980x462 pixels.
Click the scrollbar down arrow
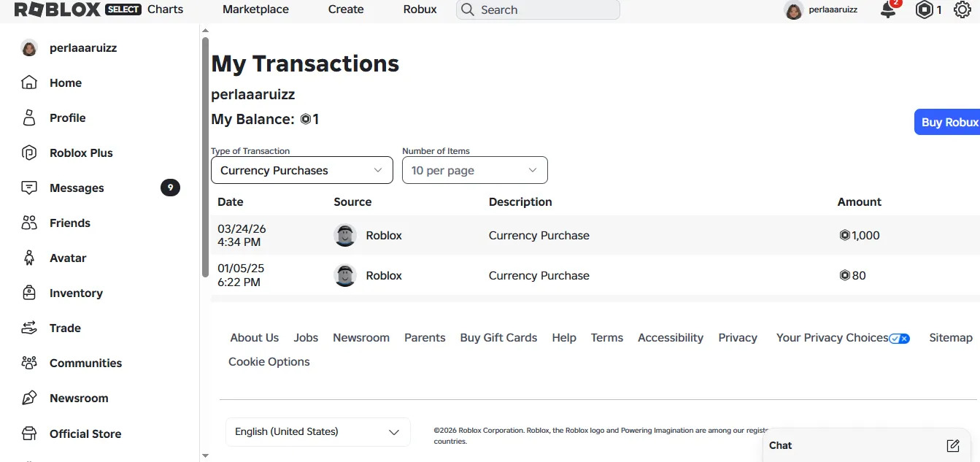click(x=205, y=456)
